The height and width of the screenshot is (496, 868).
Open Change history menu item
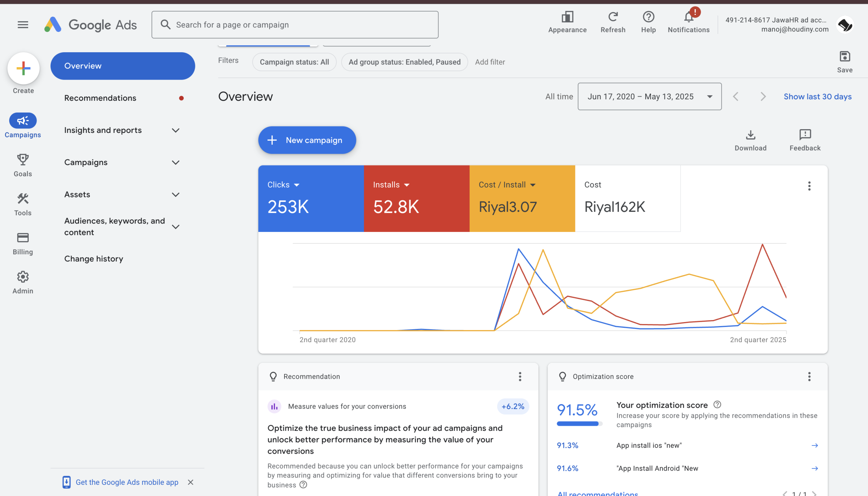[94, 259]
